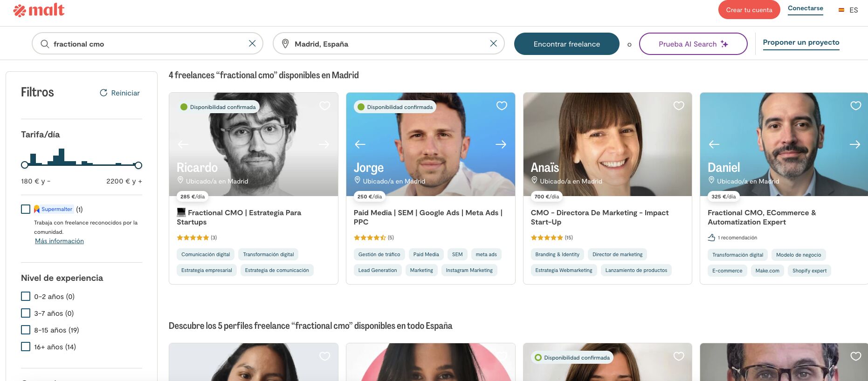Open Proponer un proyecto link
The image size is (868, 381).
[x=801, y=42]
